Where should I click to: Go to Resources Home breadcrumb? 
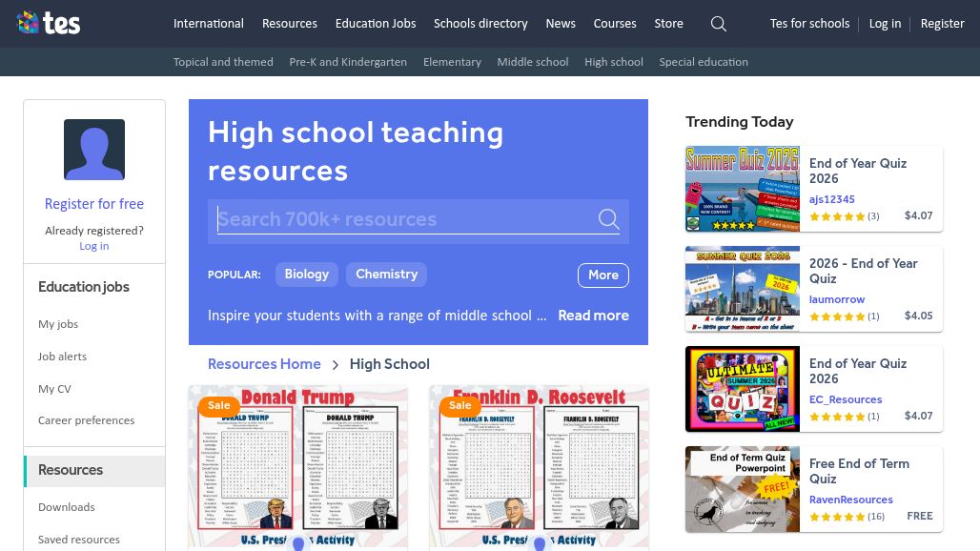(264, 364)
